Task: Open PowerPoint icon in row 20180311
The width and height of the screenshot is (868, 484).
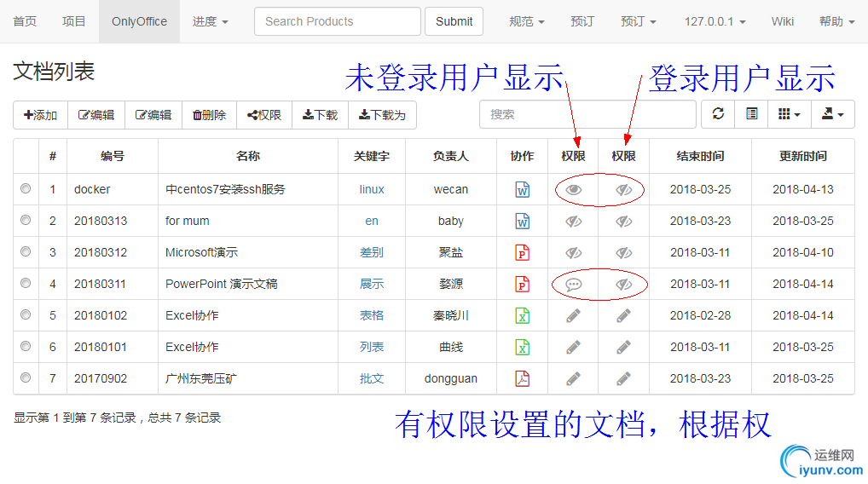Action: [522, 284]
